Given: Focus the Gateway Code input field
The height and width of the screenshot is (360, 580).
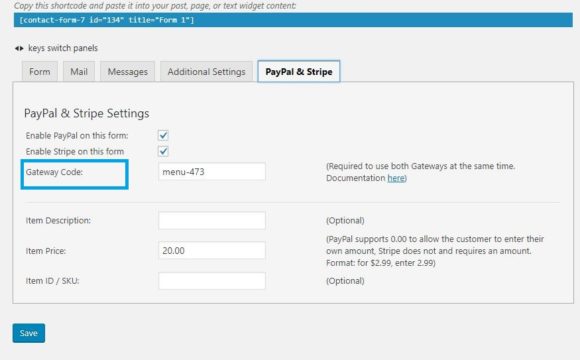Looking at the screenshot, I should coord(212,172).
